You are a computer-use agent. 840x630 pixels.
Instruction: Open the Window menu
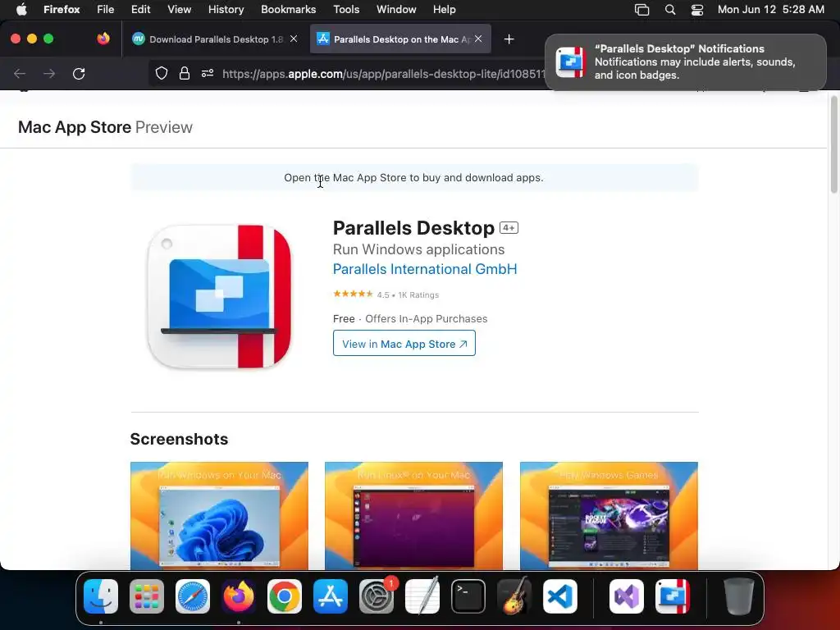click(x=396, y=9)
